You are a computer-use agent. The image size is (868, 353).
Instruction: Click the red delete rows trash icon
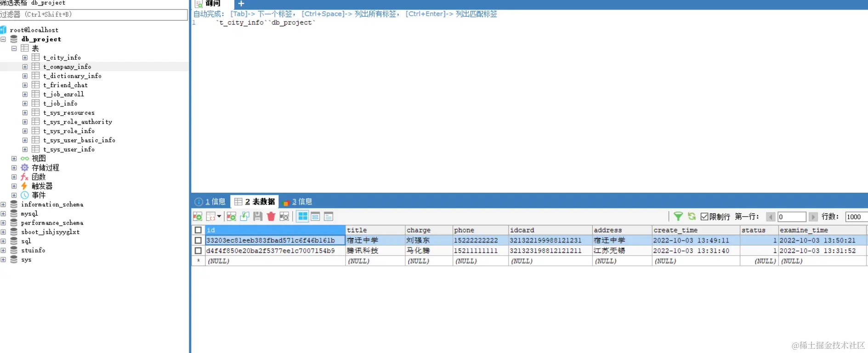271,216
